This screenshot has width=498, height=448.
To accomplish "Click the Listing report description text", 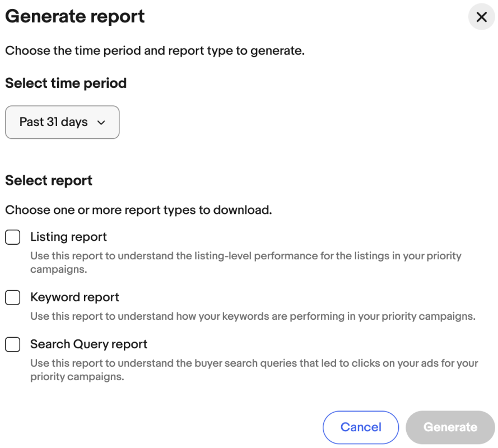I will tap(245, 262).
